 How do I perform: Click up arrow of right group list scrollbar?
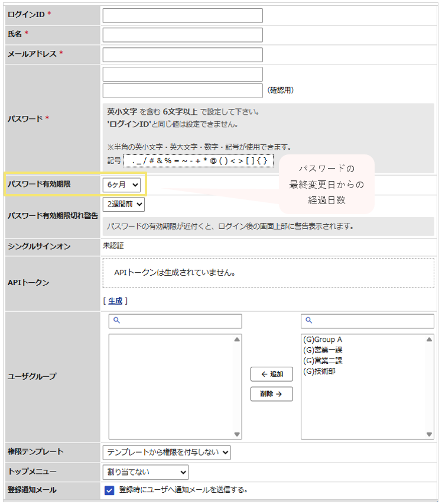click(429, 340)
